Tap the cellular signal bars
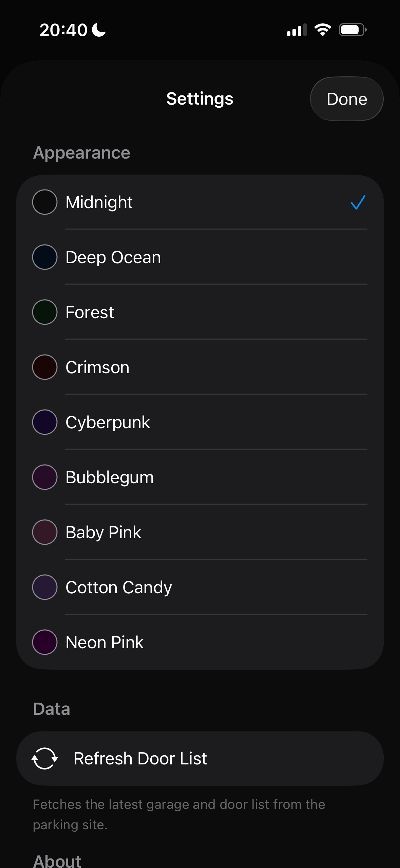The height and width of the screenshot is (868, 400). pyautogui.click(x=297, y=30)
